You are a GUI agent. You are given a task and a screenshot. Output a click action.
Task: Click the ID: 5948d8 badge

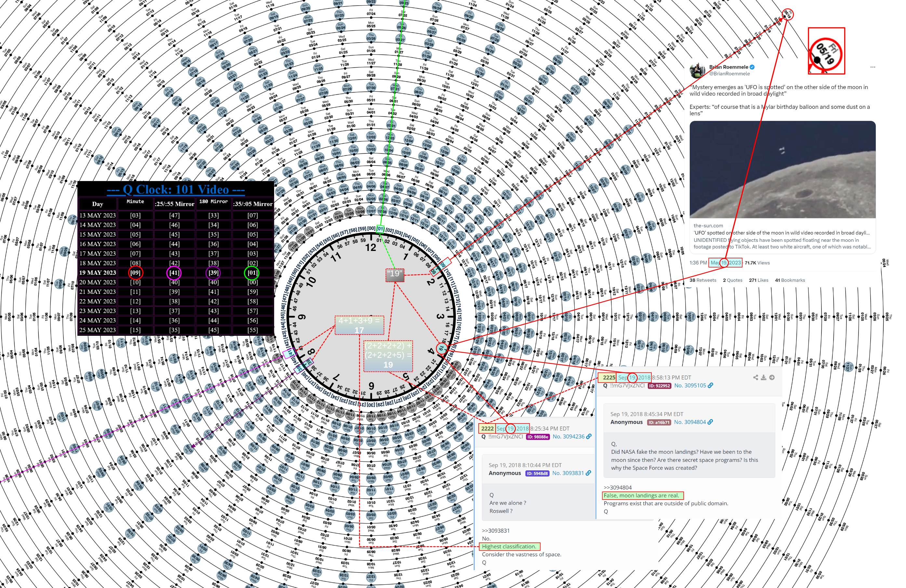[537, 474]
